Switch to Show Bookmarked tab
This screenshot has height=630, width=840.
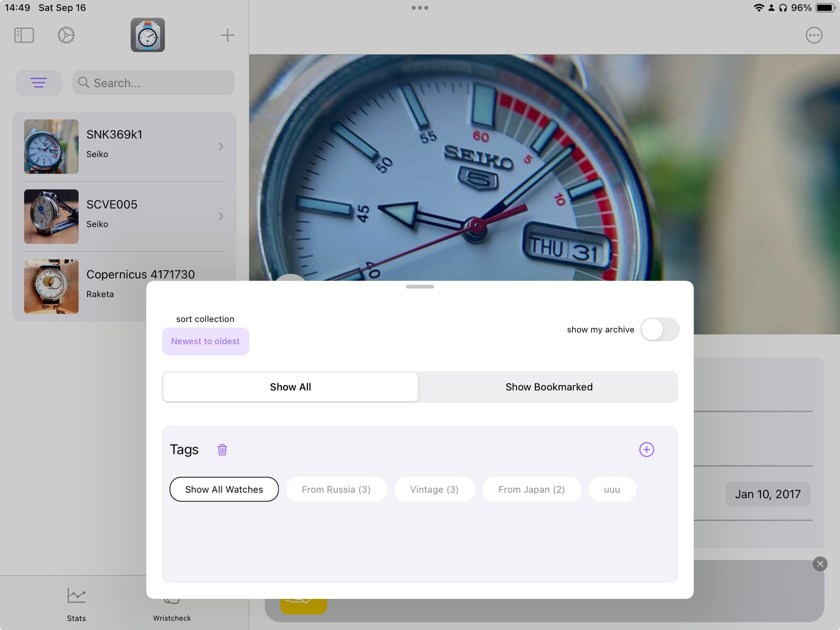549,387
